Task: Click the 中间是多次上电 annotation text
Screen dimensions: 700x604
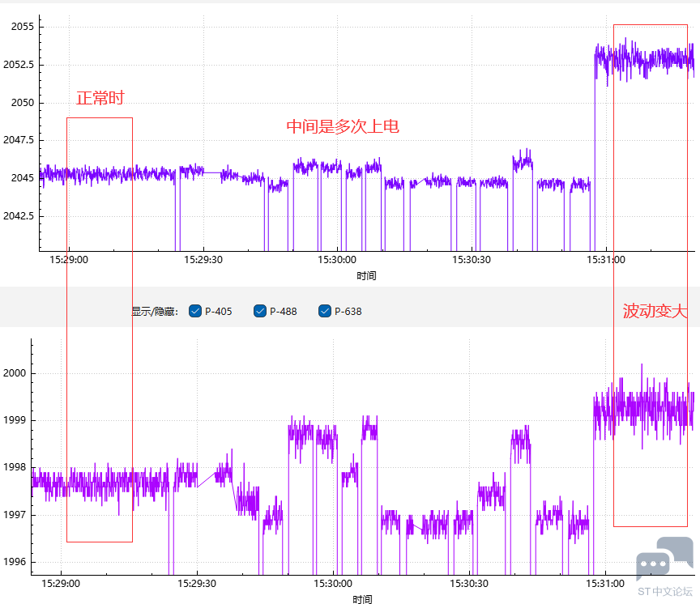Action: point(343,126)
